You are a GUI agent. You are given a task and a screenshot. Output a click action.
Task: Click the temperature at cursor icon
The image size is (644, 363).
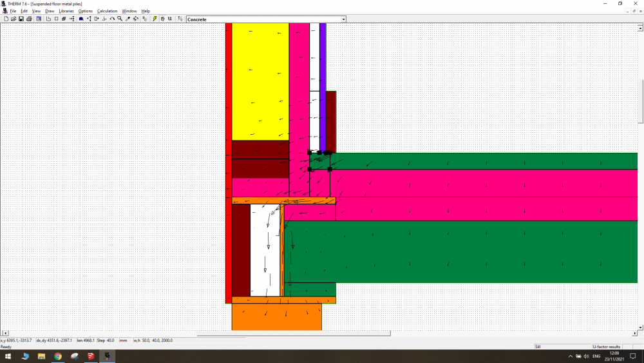(x=180, y=19)
